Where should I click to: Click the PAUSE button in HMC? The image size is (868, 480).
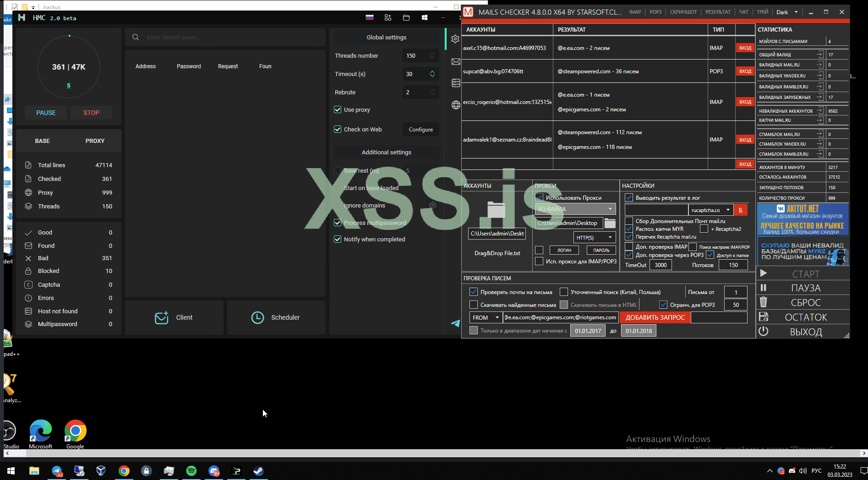46,113
